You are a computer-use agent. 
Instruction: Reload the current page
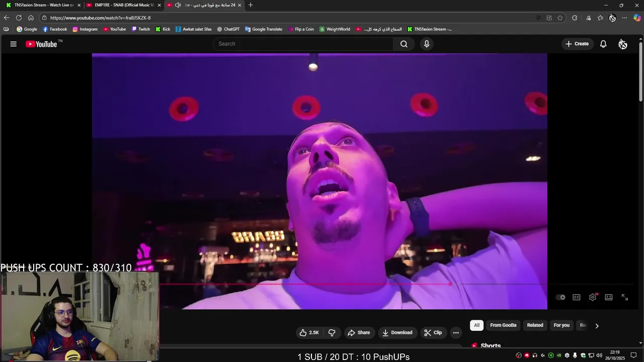pos(19,18)
